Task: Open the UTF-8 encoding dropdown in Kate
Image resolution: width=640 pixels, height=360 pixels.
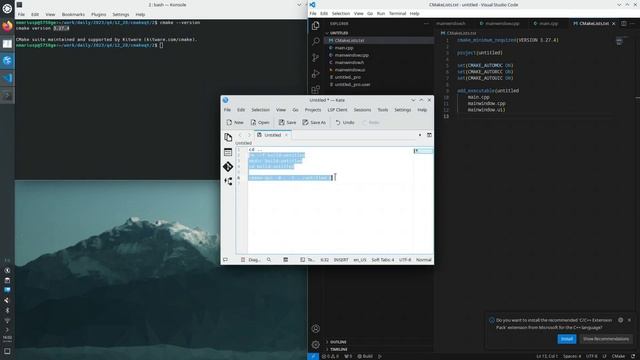Action: click(x=405, y=260)
